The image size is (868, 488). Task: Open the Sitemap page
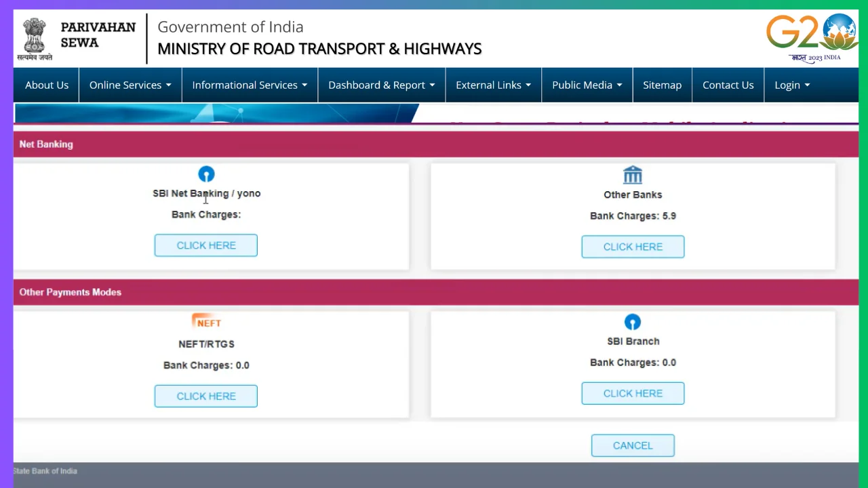(662, 85)
